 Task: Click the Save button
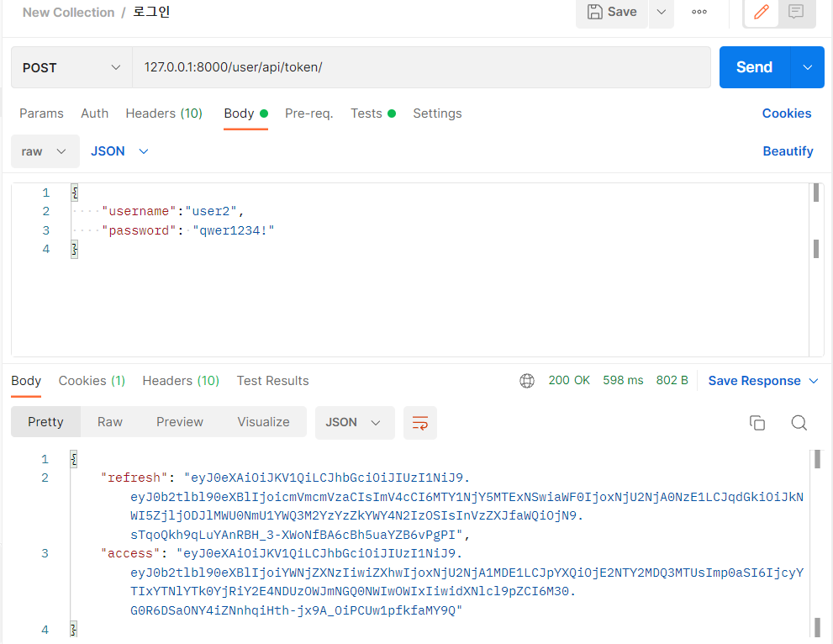(x=612, y=13)
